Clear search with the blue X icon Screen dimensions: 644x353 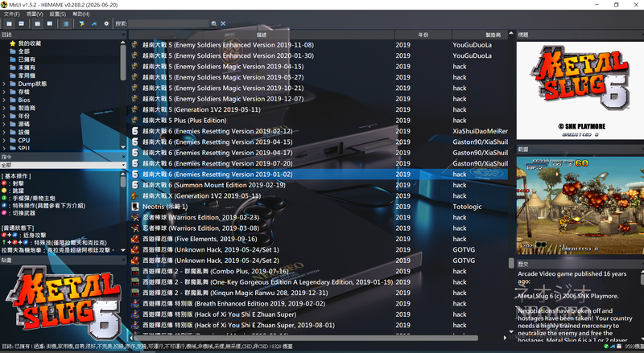tap(223, 24)
